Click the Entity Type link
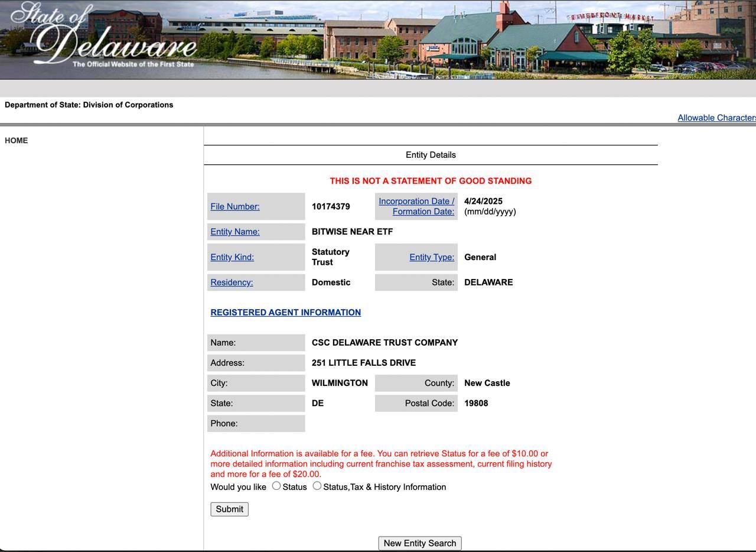This screenshot has width=756, height=552. 432,257
